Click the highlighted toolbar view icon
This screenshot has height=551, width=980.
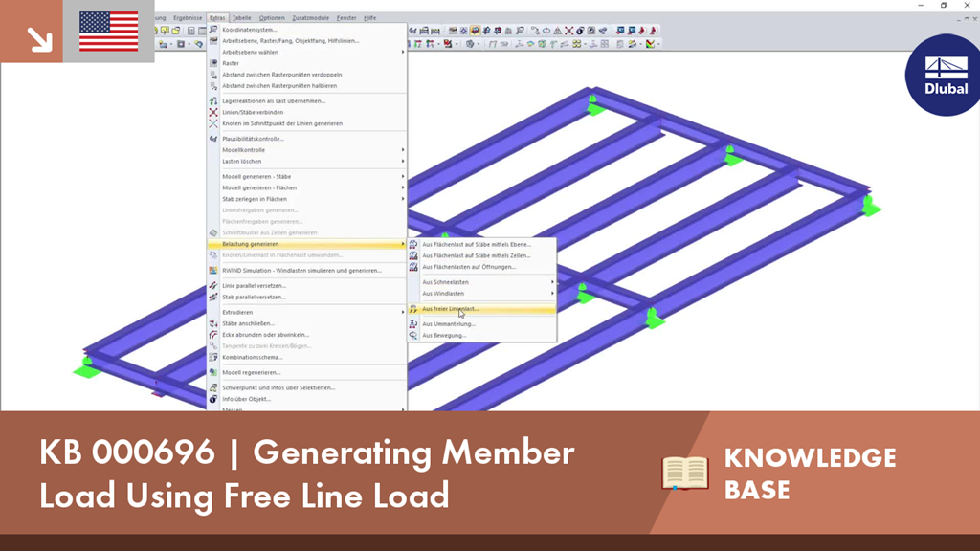coord(475,30)
